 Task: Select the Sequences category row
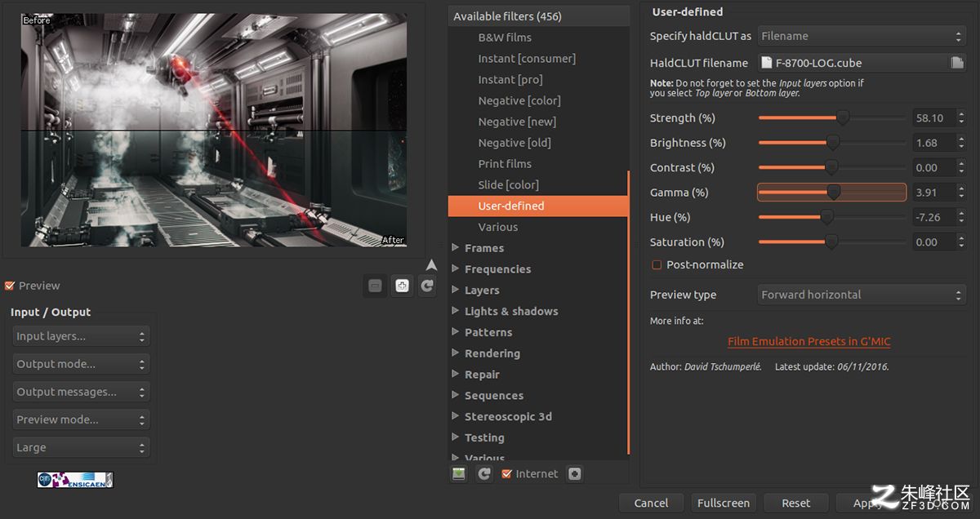537,396
